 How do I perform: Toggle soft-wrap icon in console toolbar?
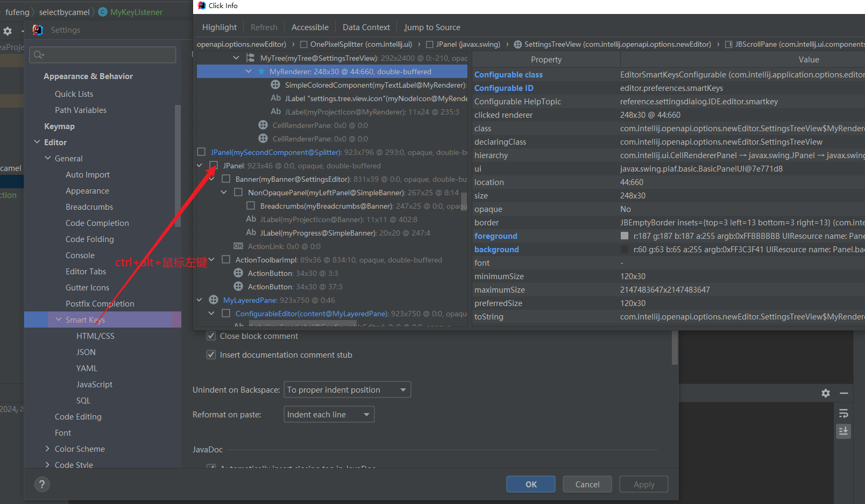pos(843,414)
